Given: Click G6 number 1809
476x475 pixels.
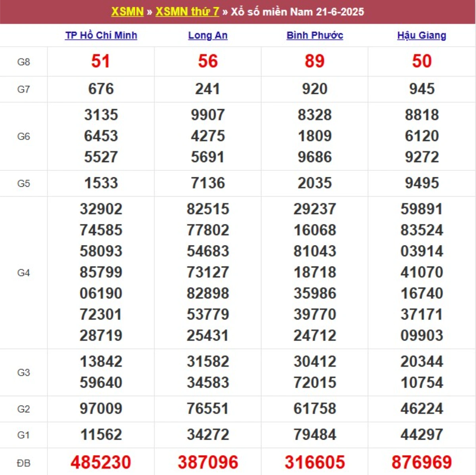Looking at the screenshot, I should tap(315, 136).
